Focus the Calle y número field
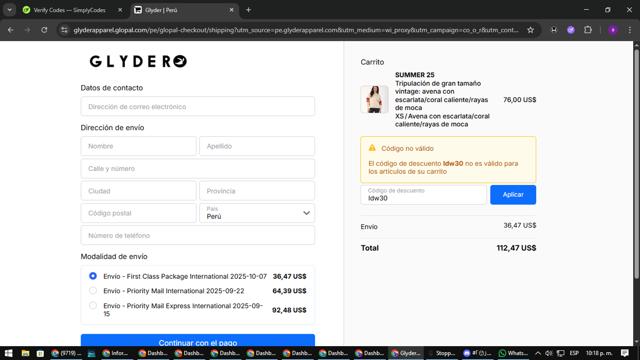 coord(198,169)
